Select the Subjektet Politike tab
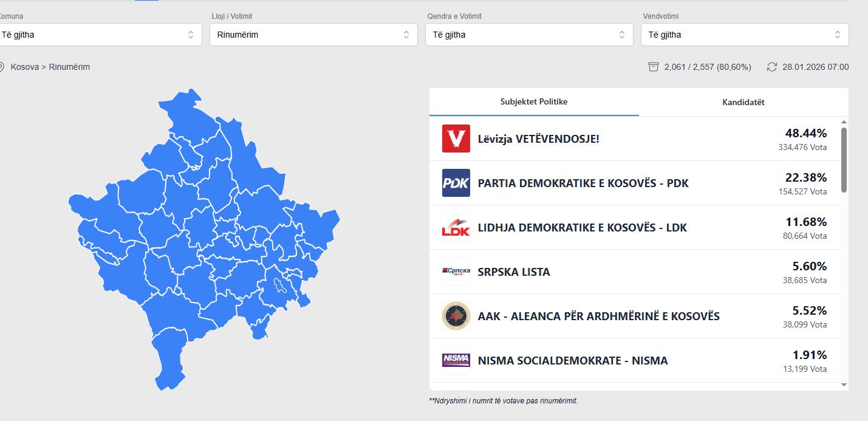868x421 pixels. [x=534, y=102]
